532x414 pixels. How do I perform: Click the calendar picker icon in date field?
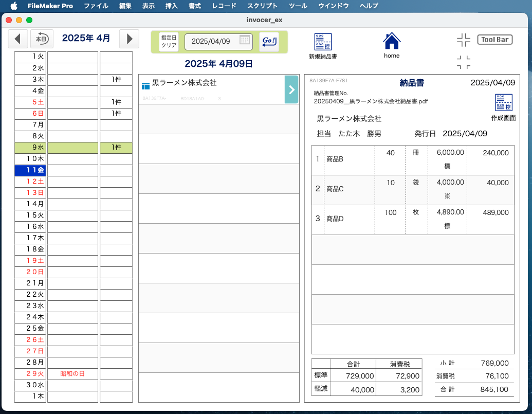[245, 41]
